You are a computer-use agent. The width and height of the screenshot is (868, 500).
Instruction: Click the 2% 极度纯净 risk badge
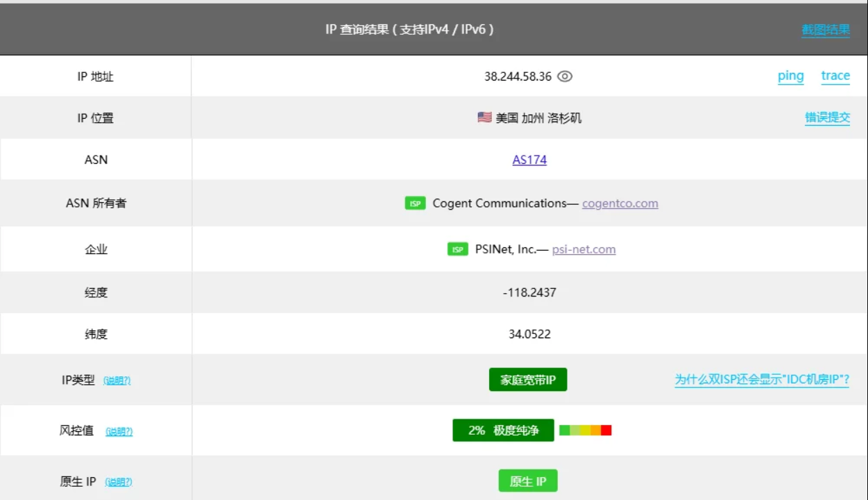tap(503, 430)
